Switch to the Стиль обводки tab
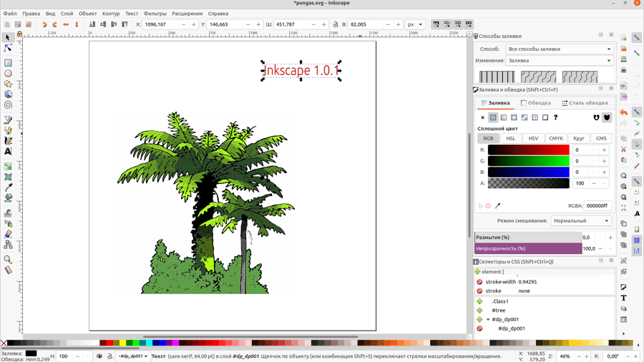The image size is (644, 362). 585,103
